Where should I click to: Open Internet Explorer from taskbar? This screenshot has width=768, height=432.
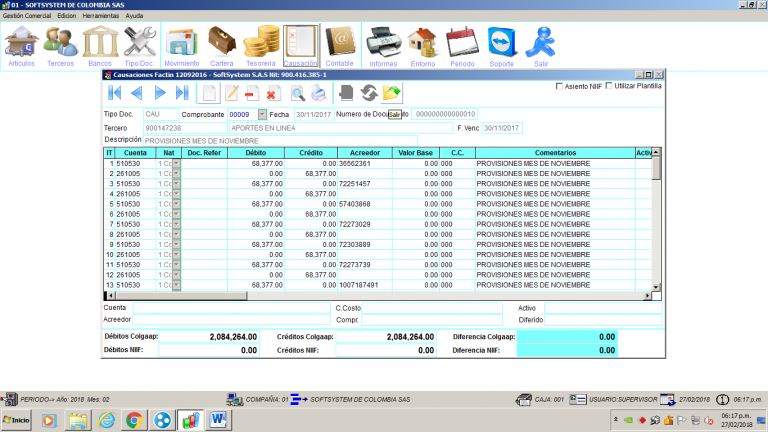tap(106, 420)
